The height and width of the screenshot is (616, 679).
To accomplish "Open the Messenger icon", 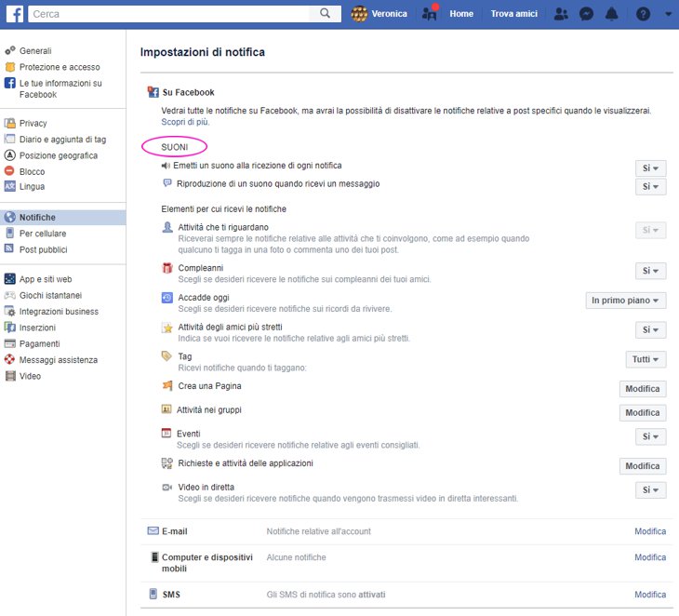I will (x=586, y=14).
